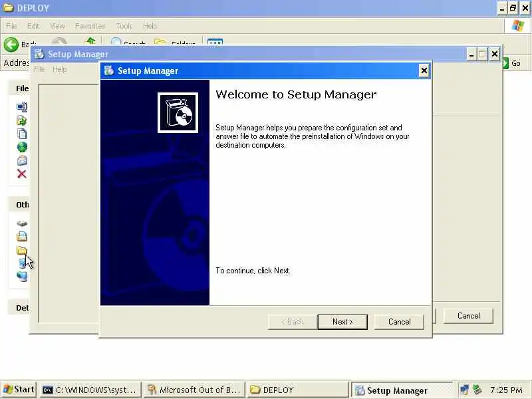Click the Start button
Screen dimensions: 532x399
point(19,390)
